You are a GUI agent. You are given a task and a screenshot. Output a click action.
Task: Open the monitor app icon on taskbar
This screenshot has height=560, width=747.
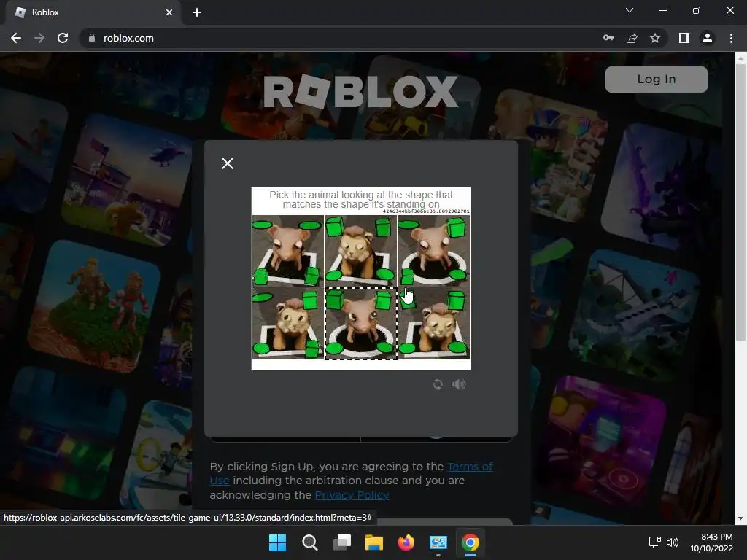[x=438, y=542]
